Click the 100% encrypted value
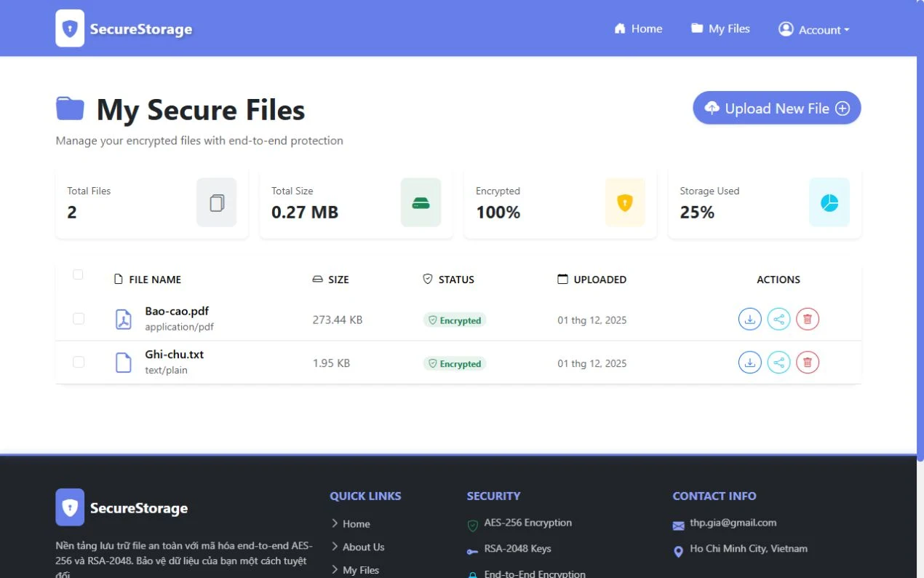 [x=498, y=213]
